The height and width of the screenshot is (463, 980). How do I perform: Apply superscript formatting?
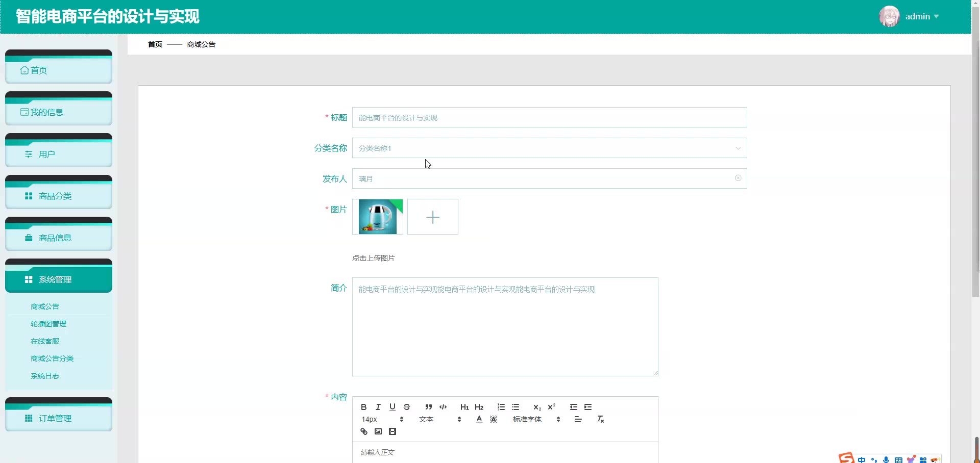click(551, 407)
